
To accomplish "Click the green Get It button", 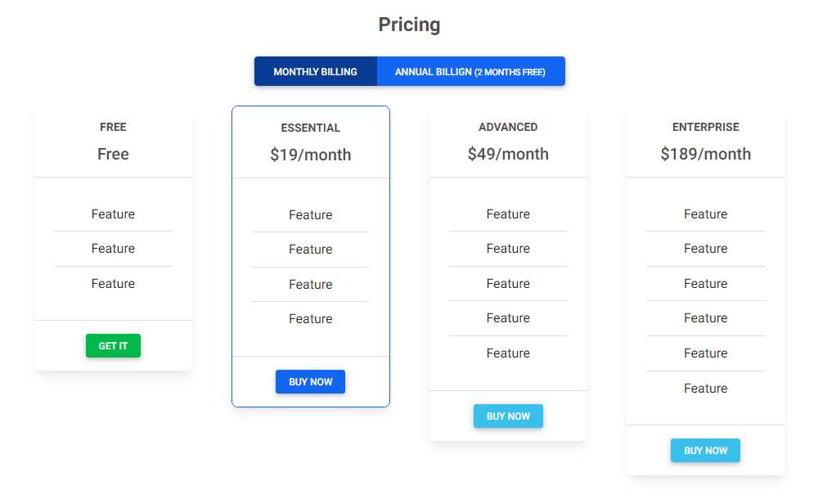I will 113,346.
